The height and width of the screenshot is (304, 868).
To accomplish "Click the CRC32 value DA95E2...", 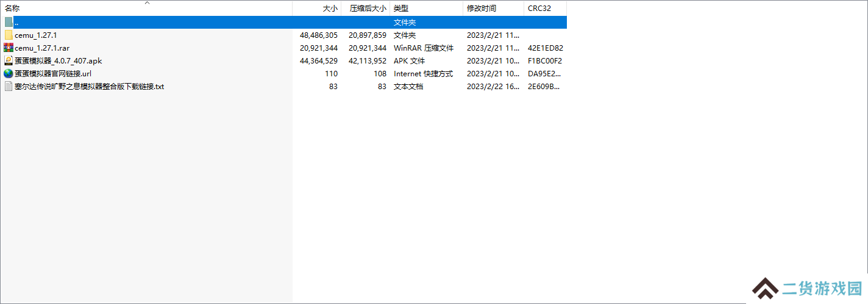I will pyautogui.click(x=544, y=73).
